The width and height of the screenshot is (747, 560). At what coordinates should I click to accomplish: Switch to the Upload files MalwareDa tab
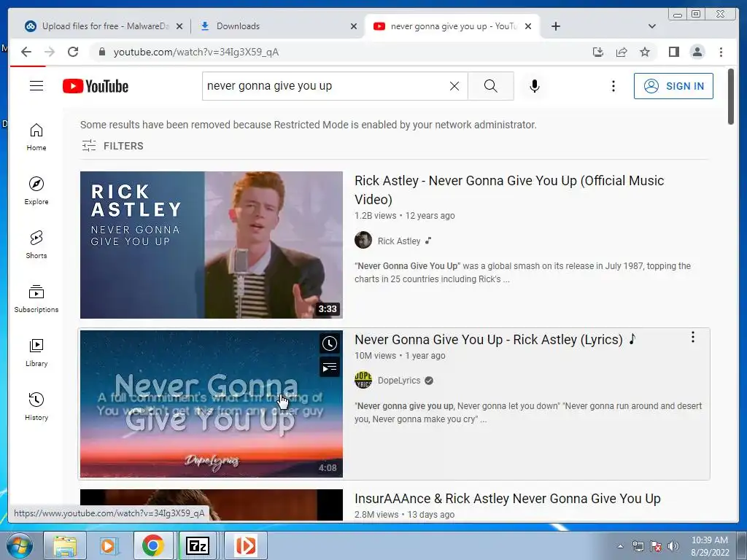99,26
